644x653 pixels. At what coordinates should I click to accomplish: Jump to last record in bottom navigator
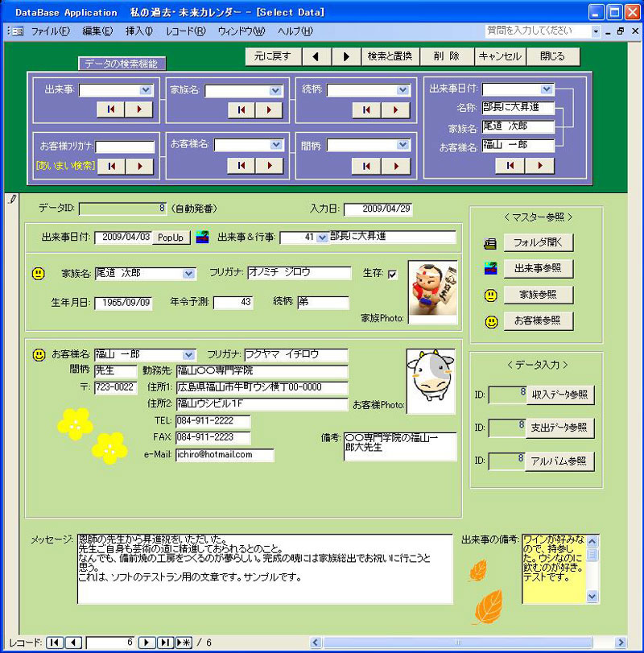pos(164,642)
